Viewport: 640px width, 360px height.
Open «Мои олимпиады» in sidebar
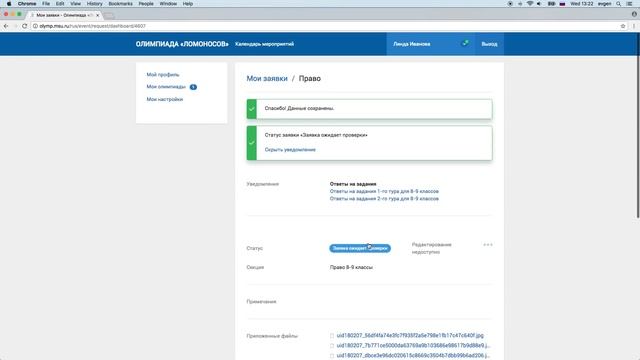click(x=166, y=87)
